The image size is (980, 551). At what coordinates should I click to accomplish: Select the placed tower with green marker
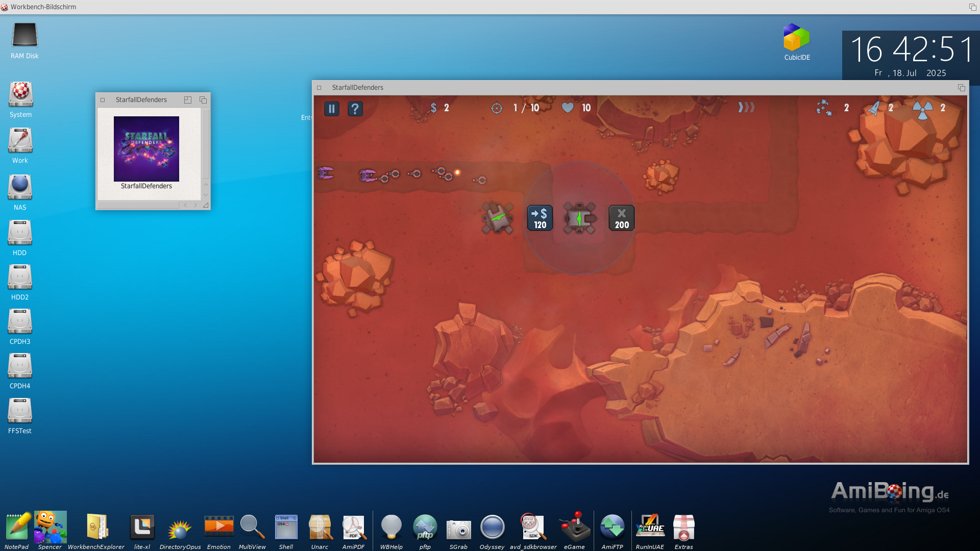coord(498,218)
